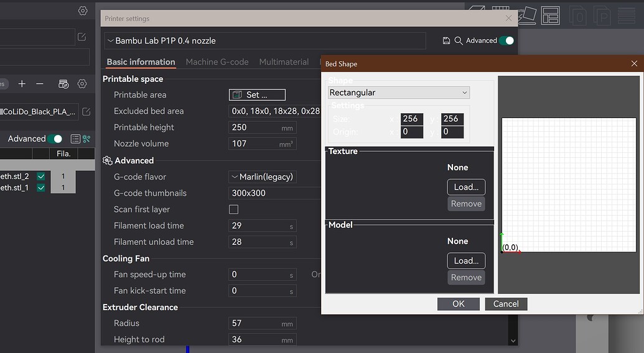Search printer settings with magnifier icon
This screenshot has width=644, height=353.
[459, 40]
